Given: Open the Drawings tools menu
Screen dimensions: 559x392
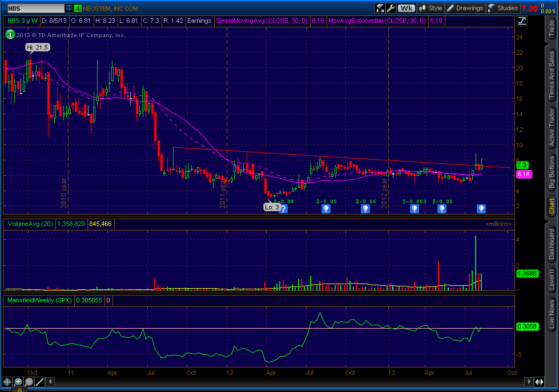Looking at the screenshot, I should [x=465, y=8].
